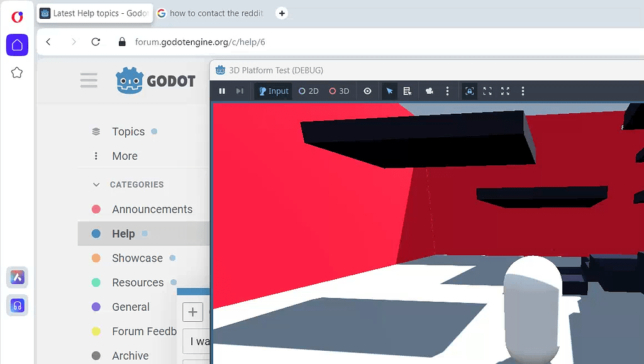
Task: Open the General category
Action: tap(131, 307)
